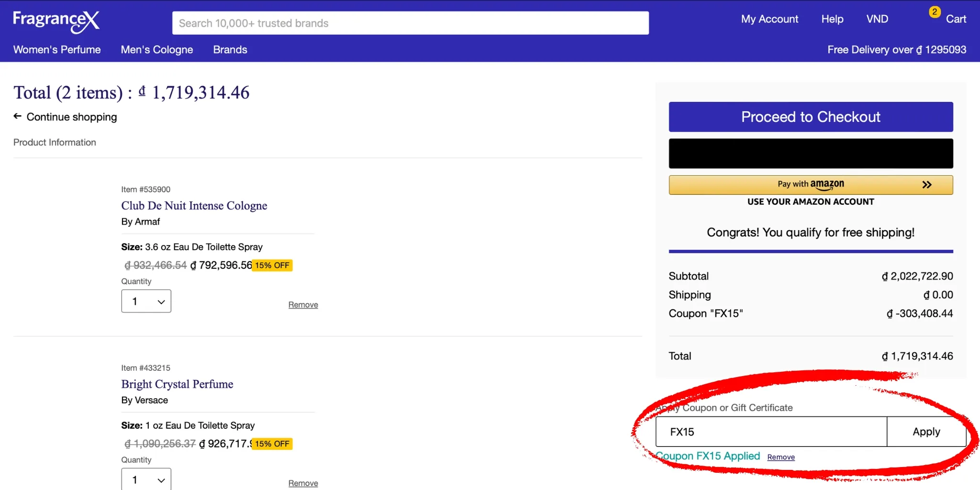This screenshot has width=980, height=490.
Task: Click the back arrow beside Continue shopping
Action: (x=18, y=116)
